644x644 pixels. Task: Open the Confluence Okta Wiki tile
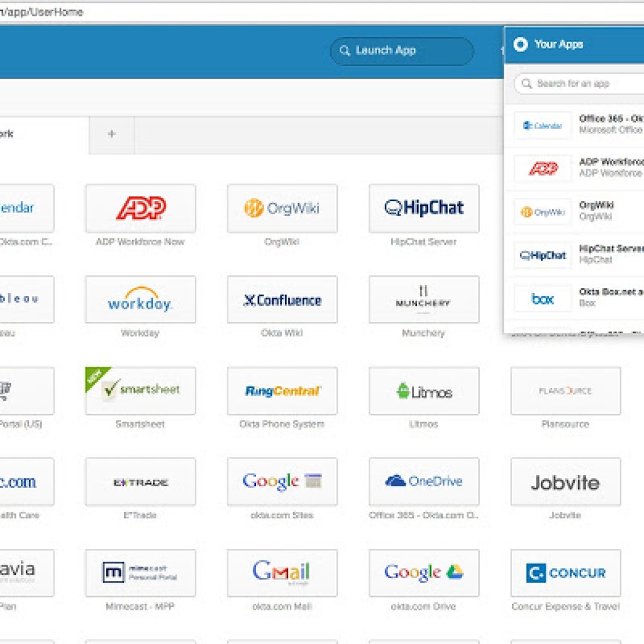pos(282,300)
